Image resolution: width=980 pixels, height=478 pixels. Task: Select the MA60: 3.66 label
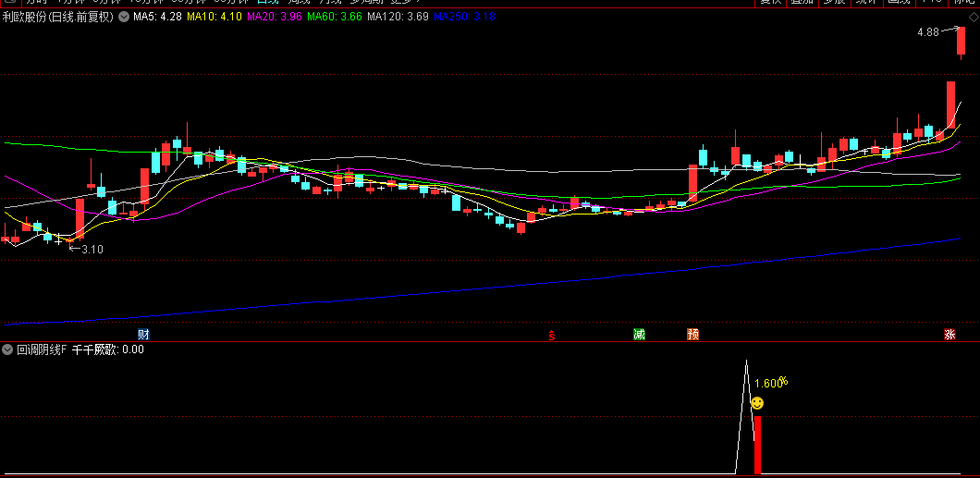335,17
